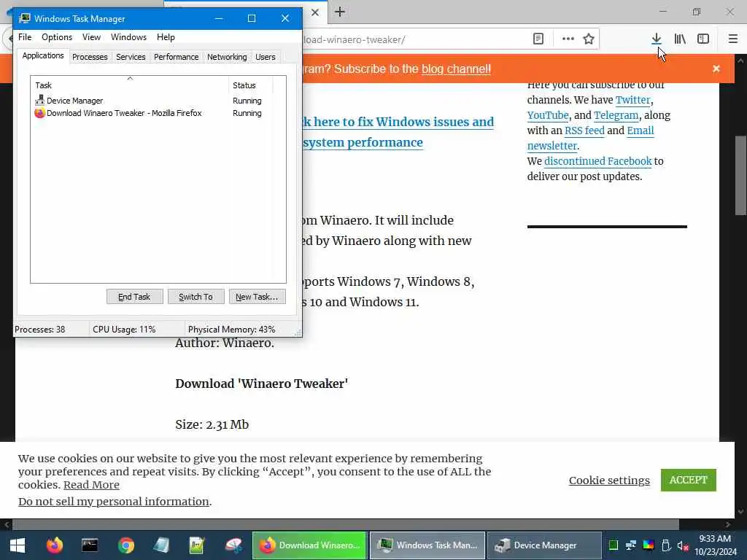Open the Windows menu in Task Manager
The image size is (747, 560).
click(128, 37)
